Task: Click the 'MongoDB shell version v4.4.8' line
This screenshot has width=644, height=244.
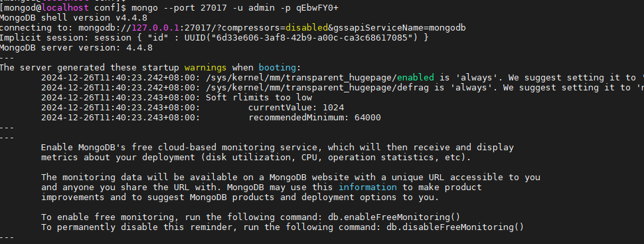Action: [74, 18]
